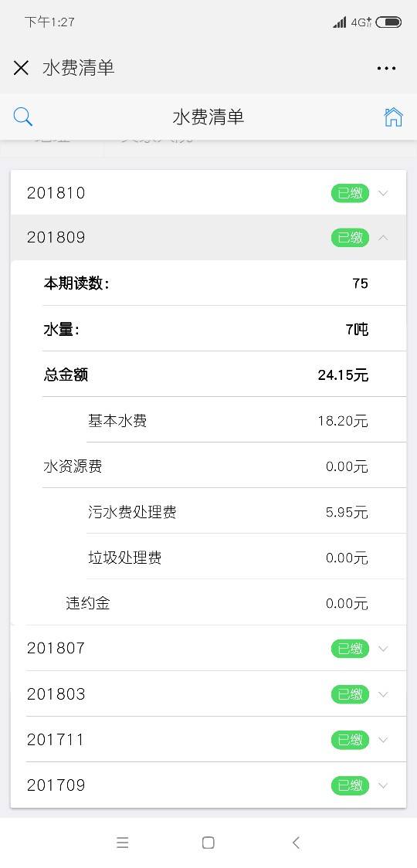Open the Android recent apps menu icon

pos(122,843)
